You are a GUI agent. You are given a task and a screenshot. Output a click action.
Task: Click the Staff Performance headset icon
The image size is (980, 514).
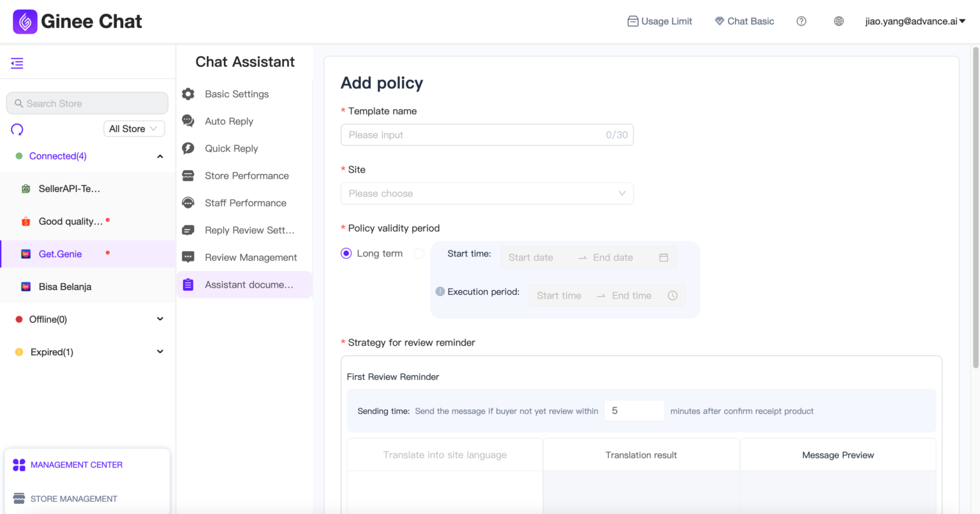(188, 203)
